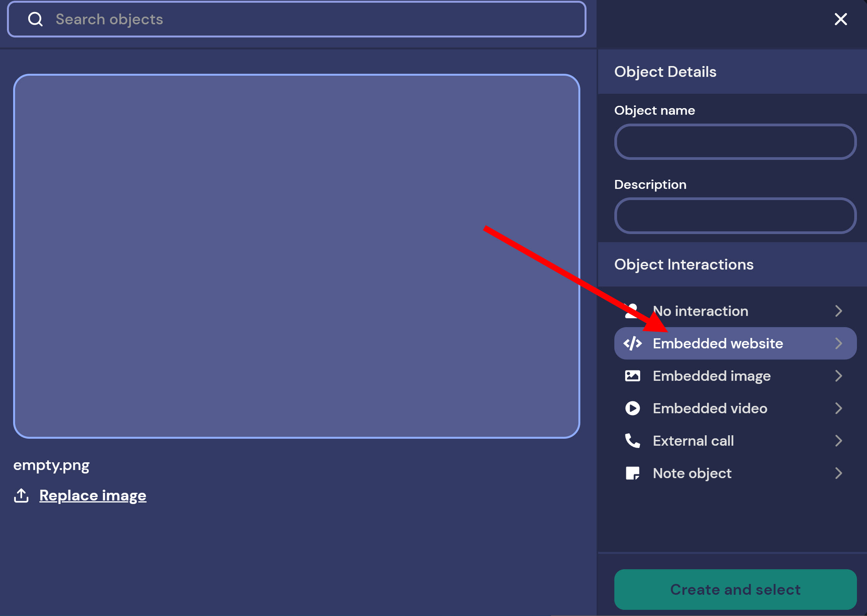
Task: Expand the Embedded website chevron arrow
Action: coord(838,343)
